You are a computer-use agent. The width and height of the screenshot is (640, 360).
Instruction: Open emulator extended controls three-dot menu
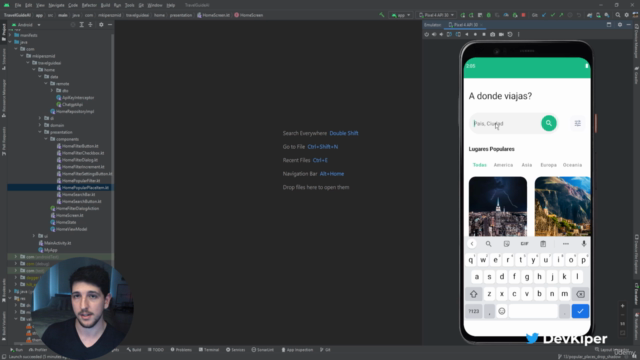pos(519,34)
